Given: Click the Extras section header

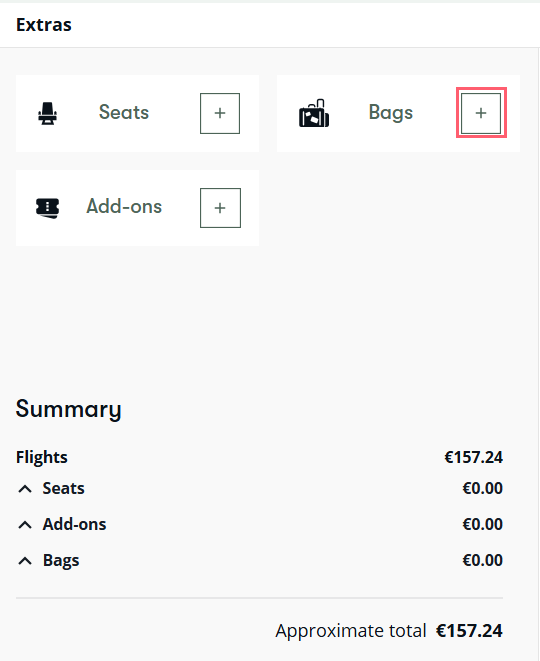Looking at the screenshot, I should tap(44, 25).
